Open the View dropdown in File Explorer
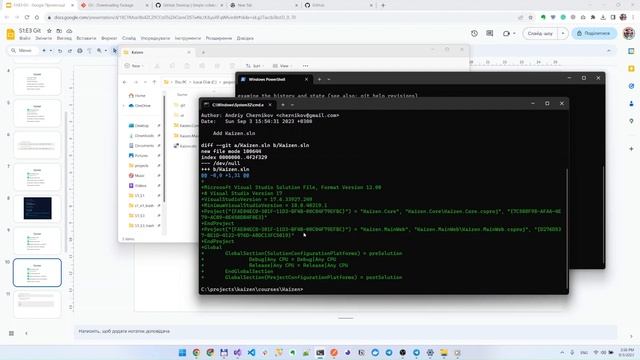 pos(282,66)
